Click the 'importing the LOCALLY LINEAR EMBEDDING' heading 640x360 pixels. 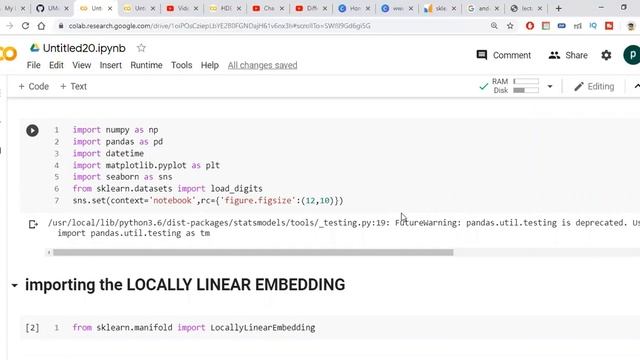coord(185,285)
